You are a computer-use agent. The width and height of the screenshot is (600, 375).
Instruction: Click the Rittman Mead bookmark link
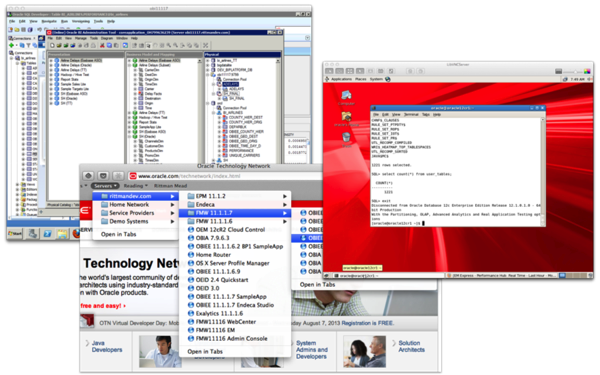point(170,186)
